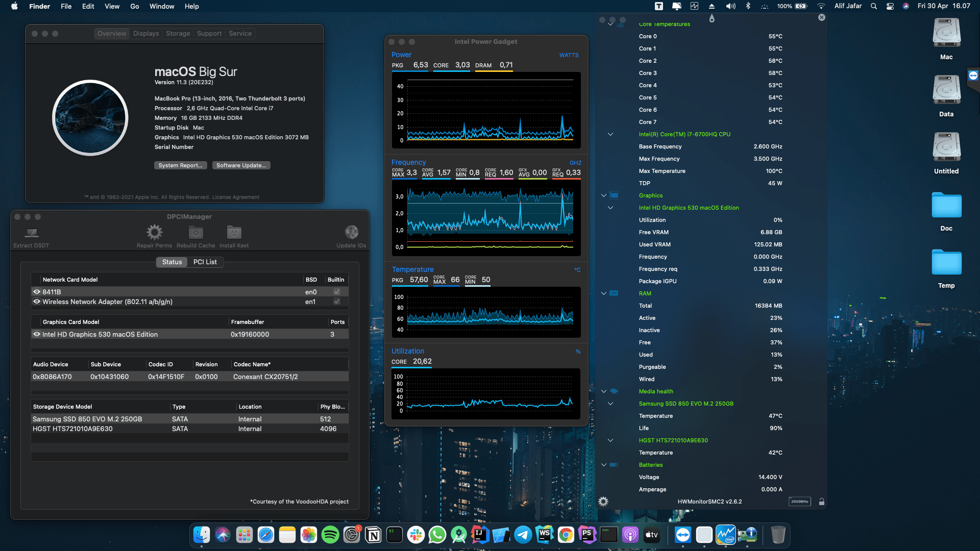Collapse the Media health section

[604, 391]
